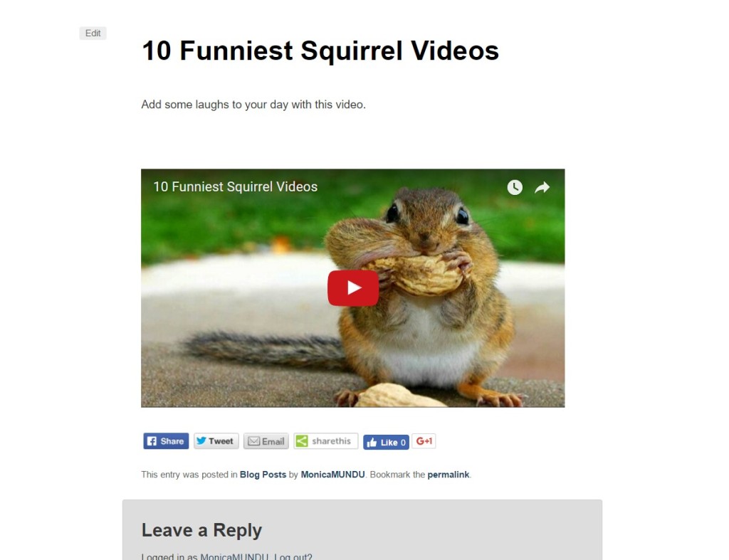Click the post heading 10 Funniest Squirrel Videos
The image size is (729, 560).
pyautogui.click(x=320, y=51)
